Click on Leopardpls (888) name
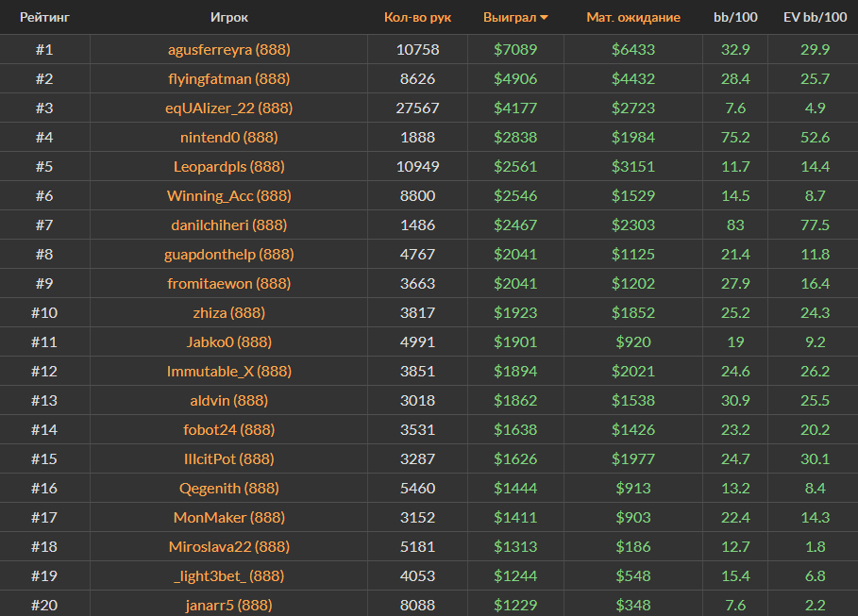Image resolution: width=858 pixels, height=616 pixels. click(x=228, y=166)
